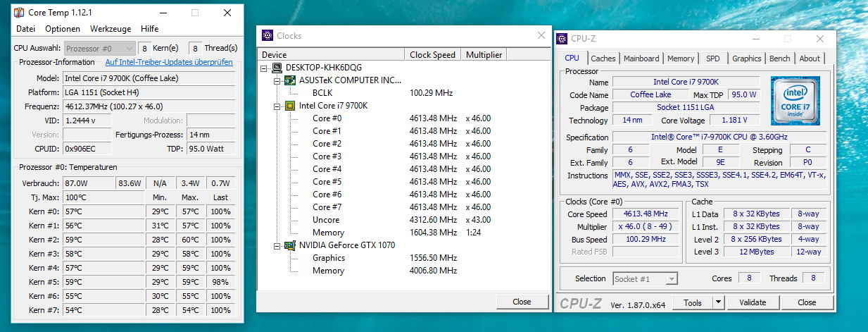
Task: Click the Kern #2 temperature 59°C
Action: tap(103, 240)
